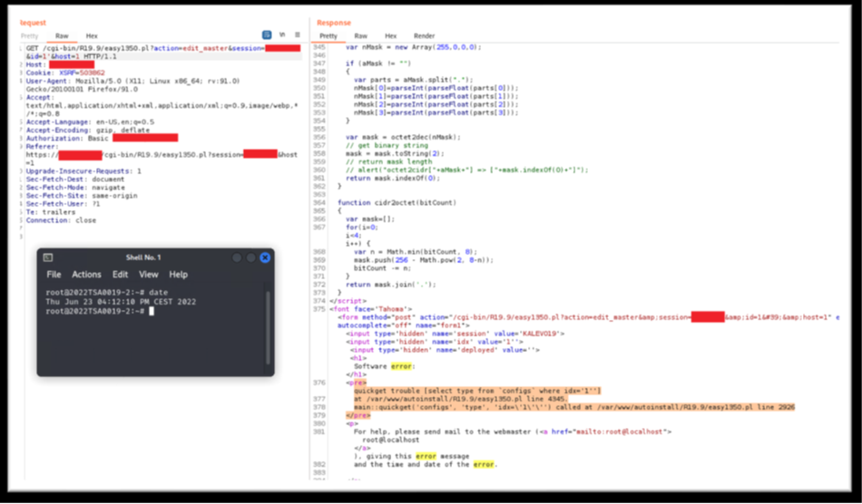
Task: Click the 'Accept-Language: en-US,en;q=0.5' line
Action: click(90, 121)
